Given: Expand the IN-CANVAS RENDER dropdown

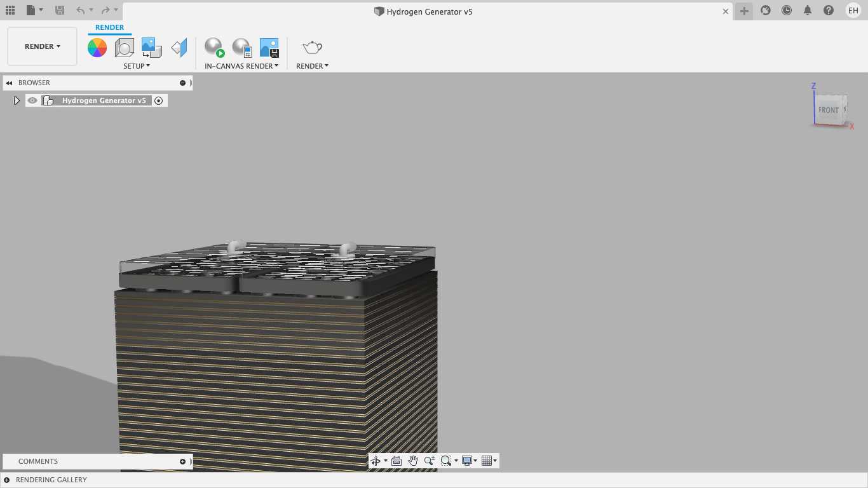Looking at the screenshot, I should tap(241, 66).
